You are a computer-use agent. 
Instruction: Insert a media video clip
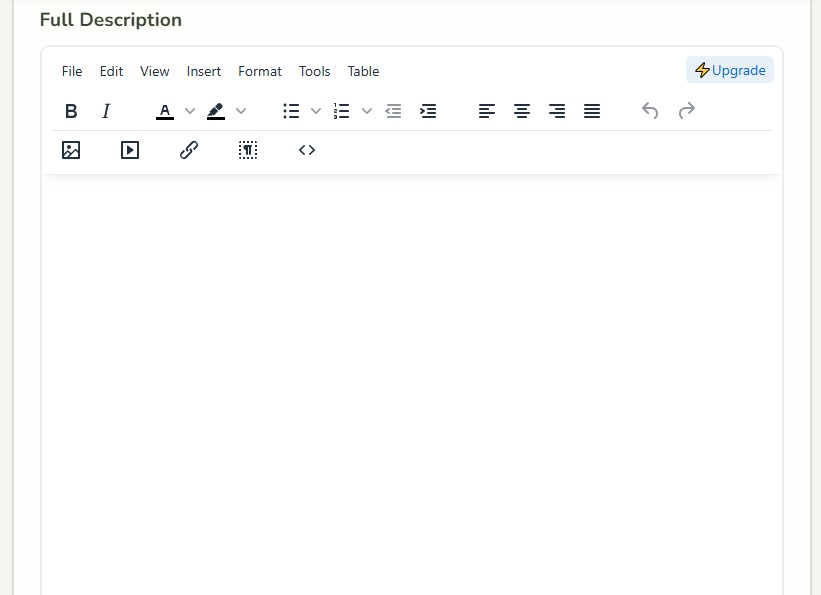pos(130,150)
